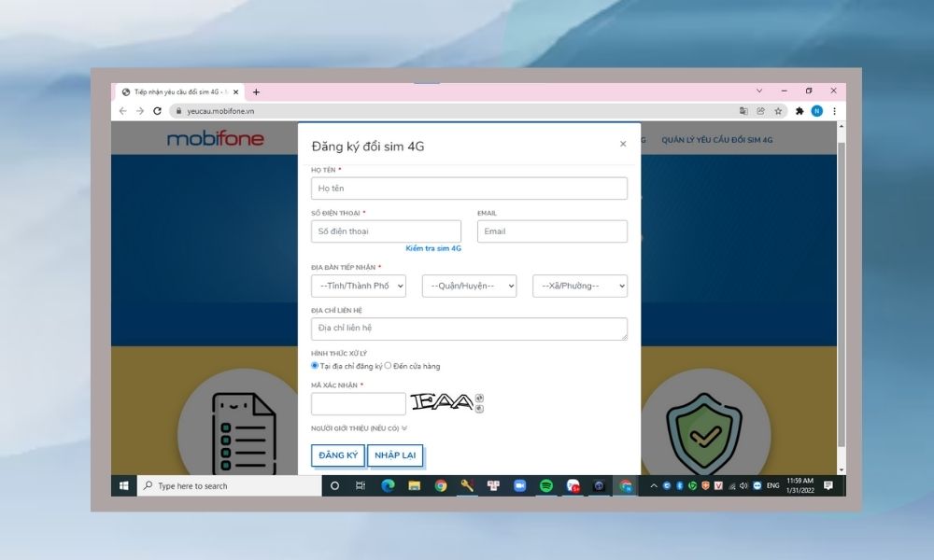934x560 pixels.
Task: Click the 'Số điện thoại' input field
Action: pos(386,231)
